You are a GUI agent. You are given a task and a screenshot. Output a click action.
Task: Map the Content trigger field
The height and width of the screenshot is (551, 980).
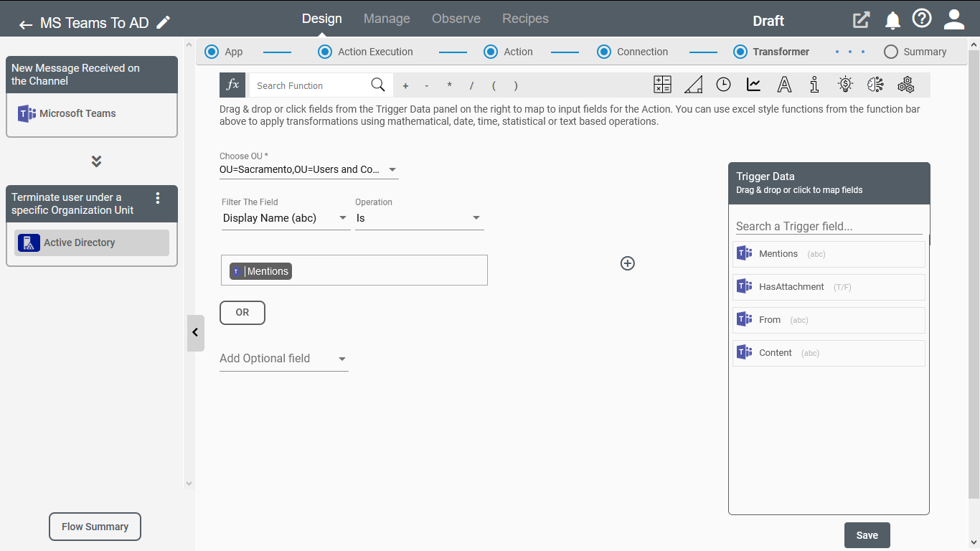click(x=829, y=353)
